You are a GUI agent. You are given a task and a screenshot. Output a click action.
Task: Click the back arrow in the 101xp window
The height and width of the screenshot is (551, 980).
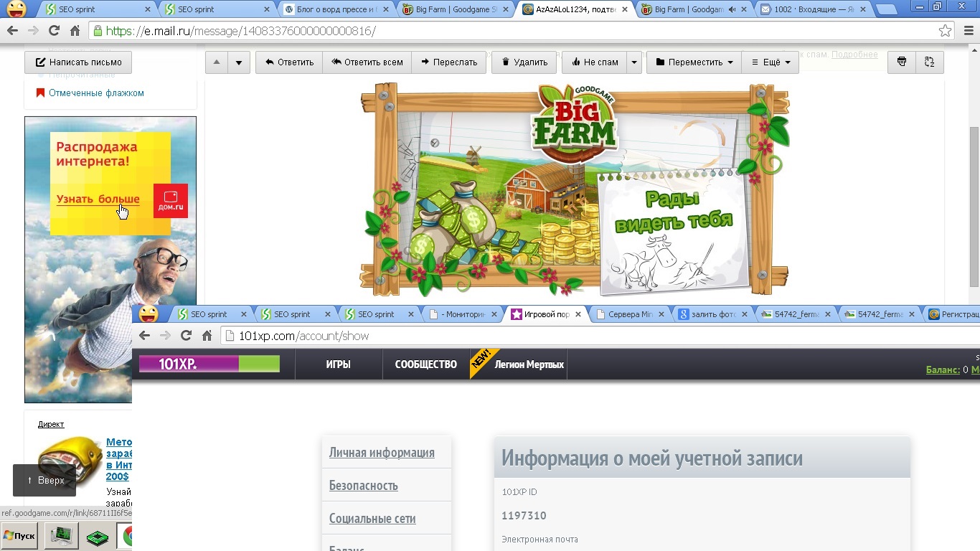(x=144, y=335)
